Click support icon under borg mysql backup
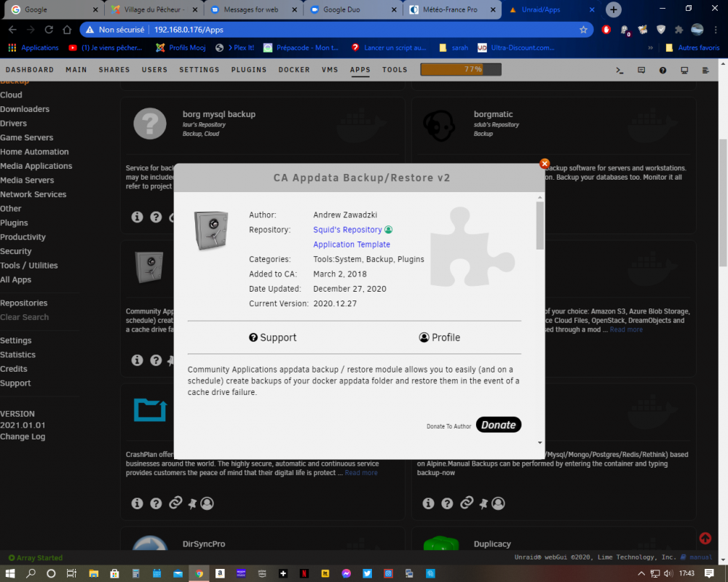This screenshot has width=728, height=582. 156,217
